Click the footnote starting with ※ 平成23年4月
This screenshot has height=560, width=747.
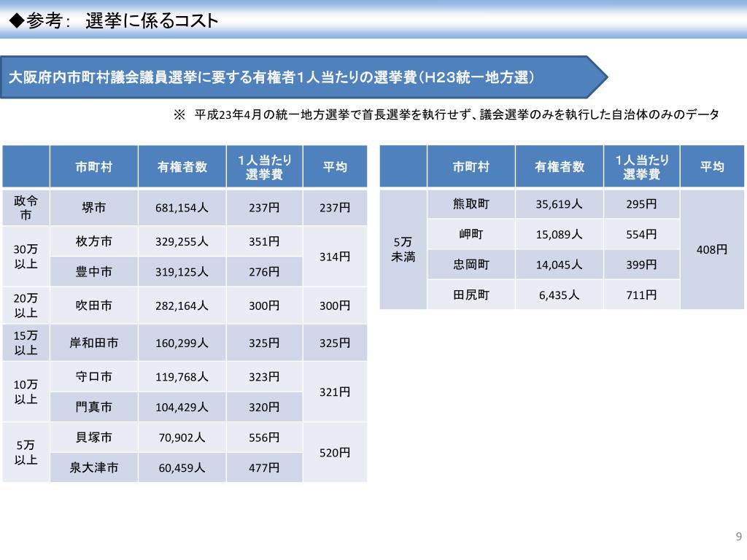point(446,114)
